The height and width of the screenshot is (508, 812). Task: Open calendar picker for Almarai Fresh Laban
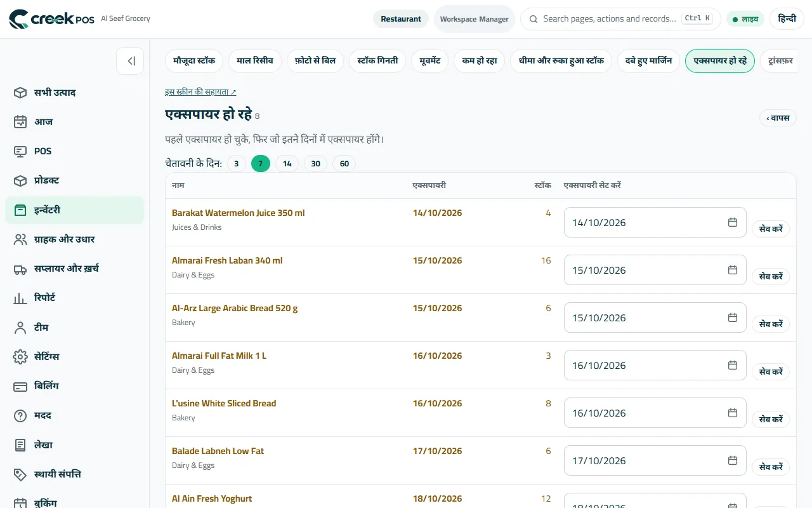[x=733, y=270]
